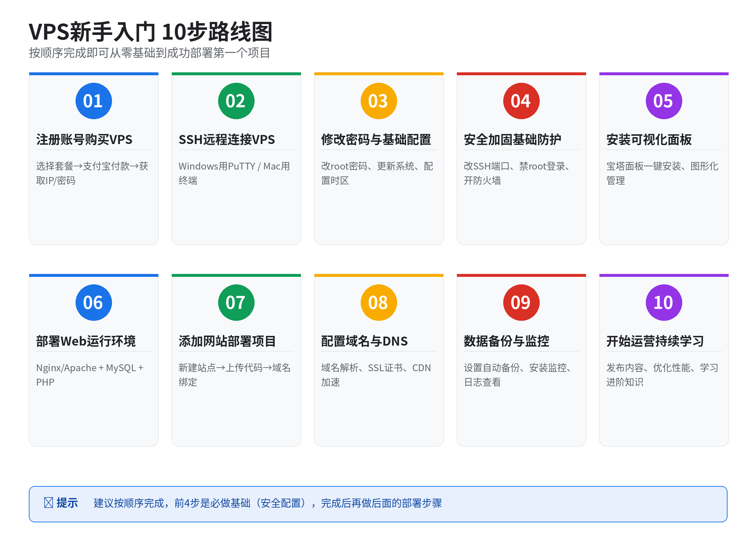Select the heading 添加网站部署项目
Image resolution: width=756 pixels, height=540 pixels.
point(227,341)
